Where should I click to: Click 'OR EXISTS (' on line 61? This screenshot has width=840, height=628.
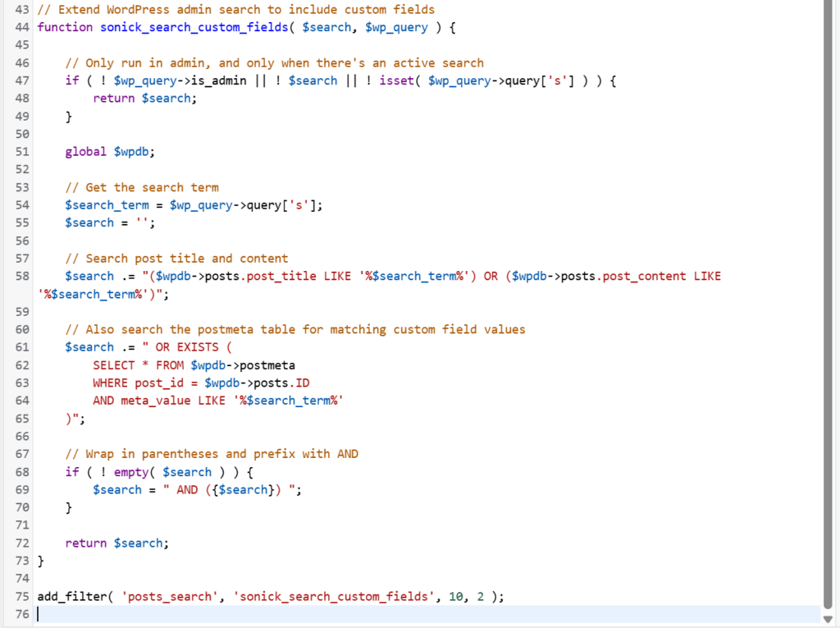pos(194,347)
